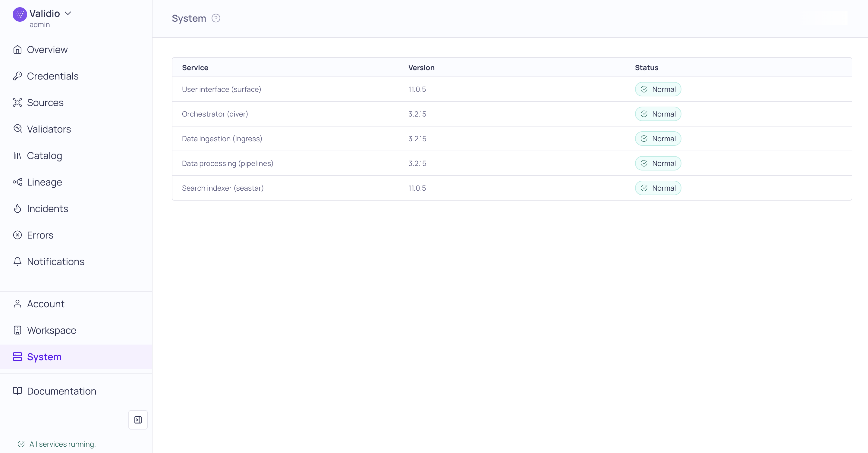This screenshot has height=453, width=868.
Task: Go to the Account settings page
Action: tap(46, 304)
